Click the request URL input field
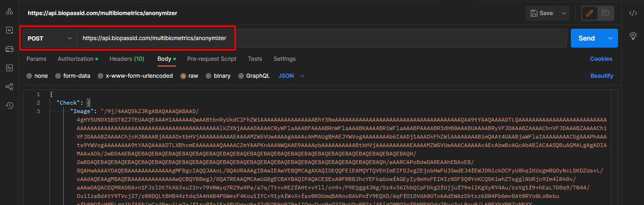The width and height of the screenshot is (644, 205). tap(322, 38)
